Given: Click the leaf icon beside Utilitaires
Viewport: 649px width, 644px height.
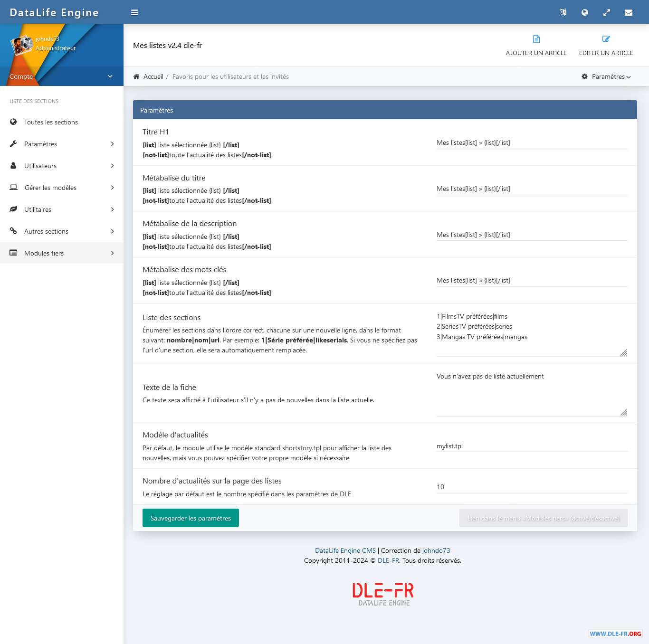Looking at the screenshot, I should [x=13, y=209].
